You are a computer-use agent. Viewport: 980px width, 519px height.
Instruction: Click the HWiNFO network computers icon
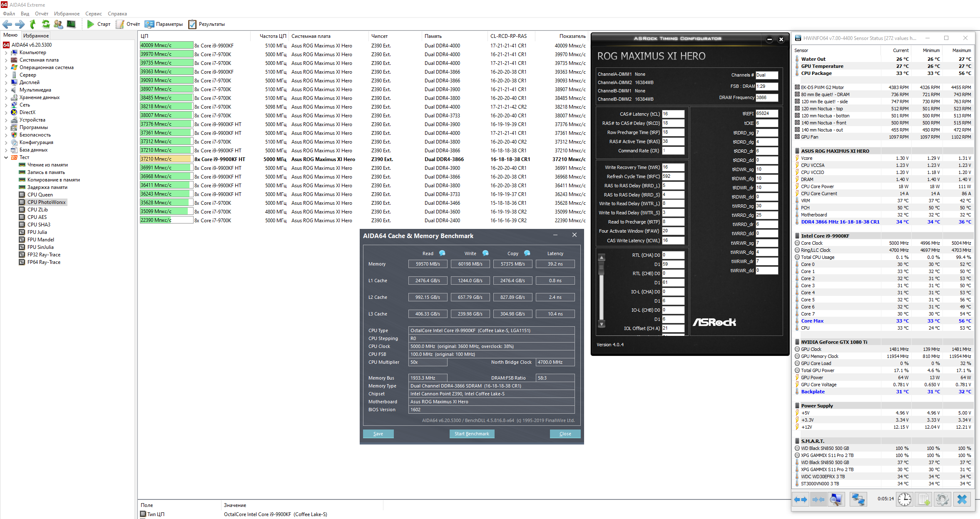click(858, 499)
